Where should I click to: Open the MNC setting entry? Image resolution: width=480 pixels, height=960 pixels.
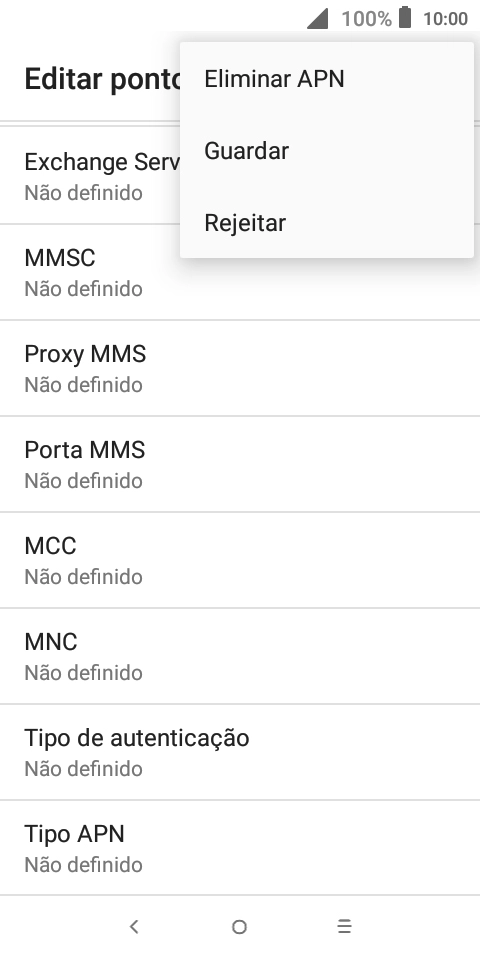tap(240, 656)
